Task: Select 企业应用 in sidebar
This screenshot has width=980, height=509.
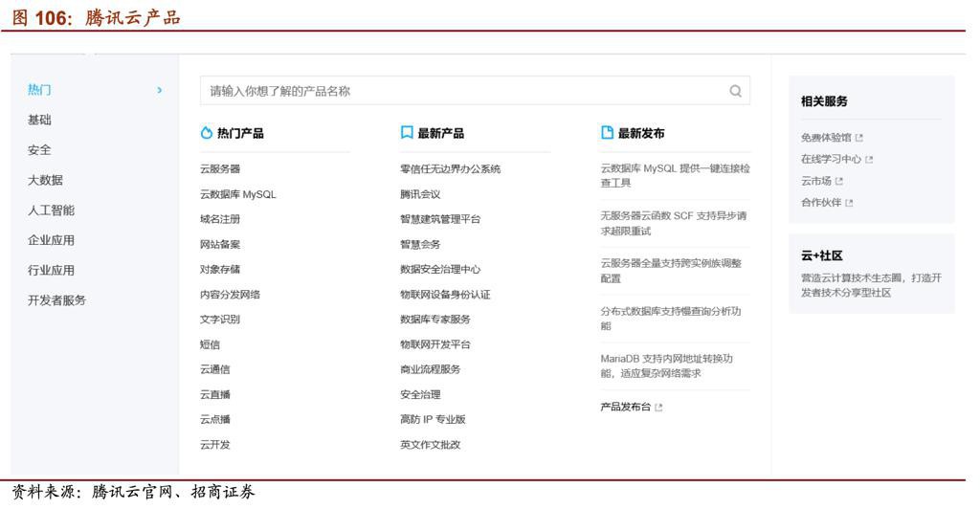Action: [x=52, y=240]
